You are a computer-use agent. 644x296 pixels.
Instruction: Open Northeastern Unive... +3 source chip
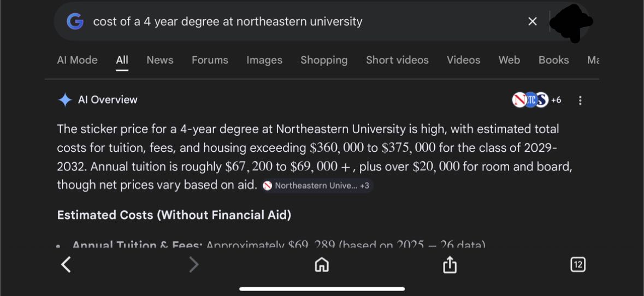316,186
